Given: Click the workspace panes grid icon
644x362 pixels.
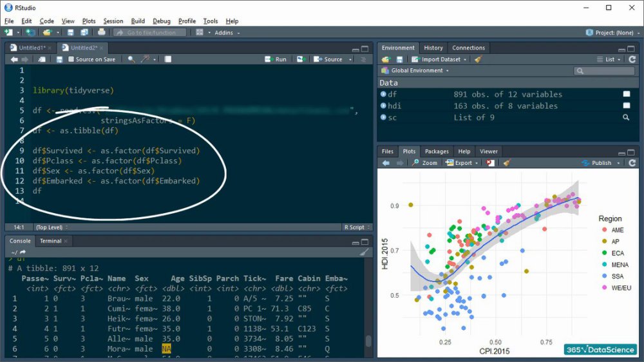Looking at the screenshot, I should click(200, 32).
